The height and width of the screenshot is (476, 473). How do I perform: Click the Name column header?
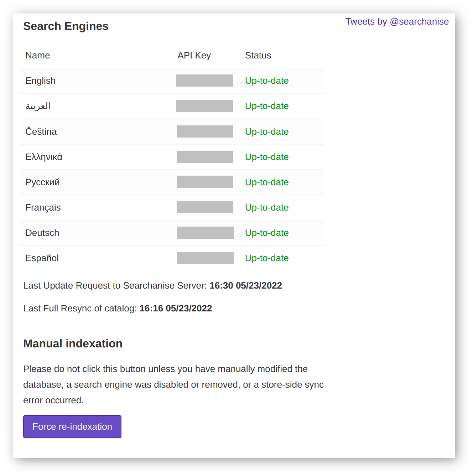(x=38, y=56)
